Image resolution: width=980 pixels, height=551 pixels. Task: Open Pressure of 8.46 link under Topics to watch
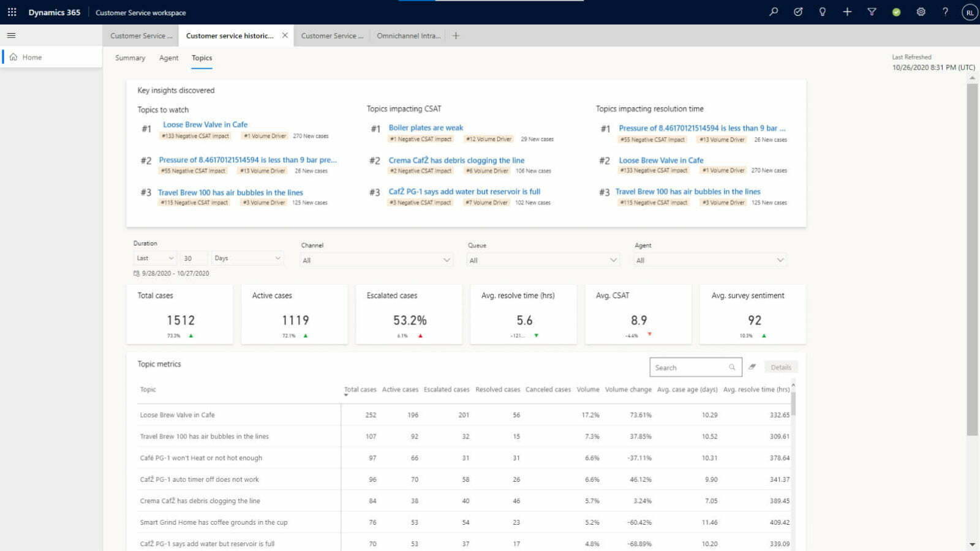[247, 160]
